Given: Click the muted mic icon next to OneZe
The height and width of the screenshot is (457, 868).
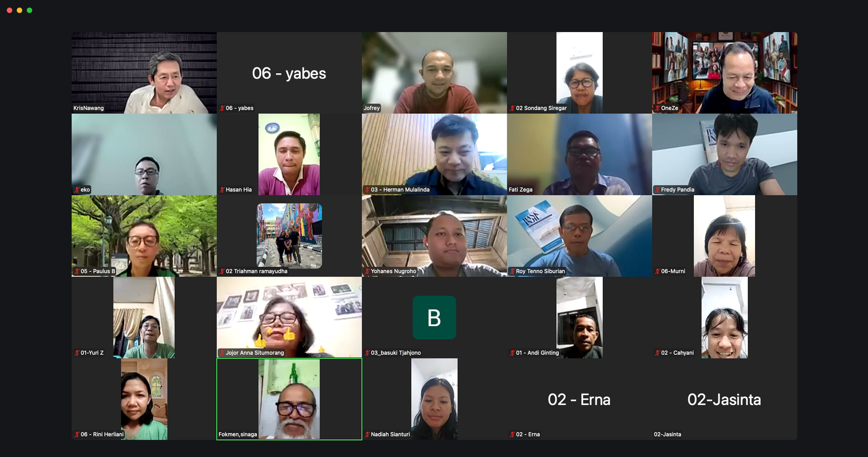Looking at the screenshot, I should click(x=657, y=108).
